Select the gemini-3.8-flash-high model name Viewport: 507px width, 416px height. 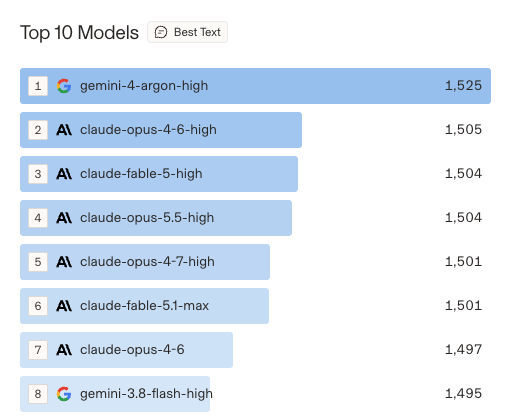(146, 394)
